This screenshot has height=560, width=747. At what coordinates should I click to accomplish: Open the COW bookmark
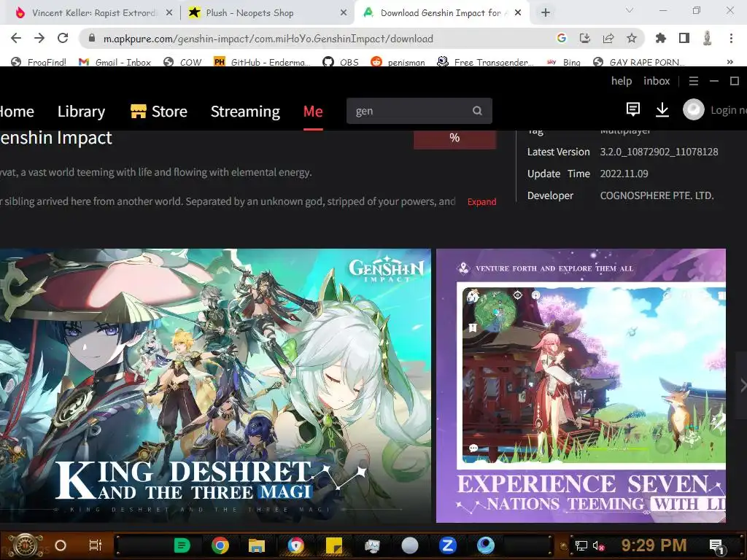coord(182,62)
